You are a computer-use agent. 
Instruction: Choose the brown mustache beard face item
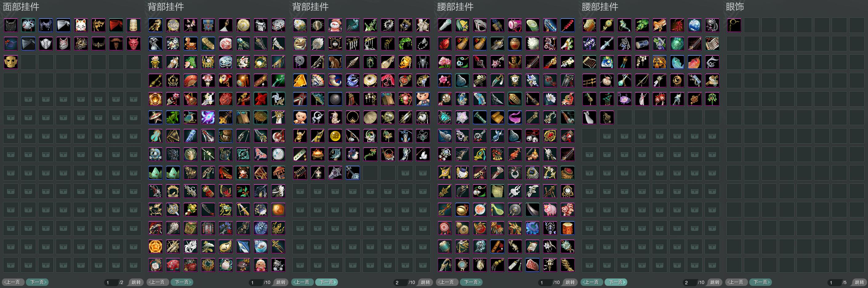(116, 44)
